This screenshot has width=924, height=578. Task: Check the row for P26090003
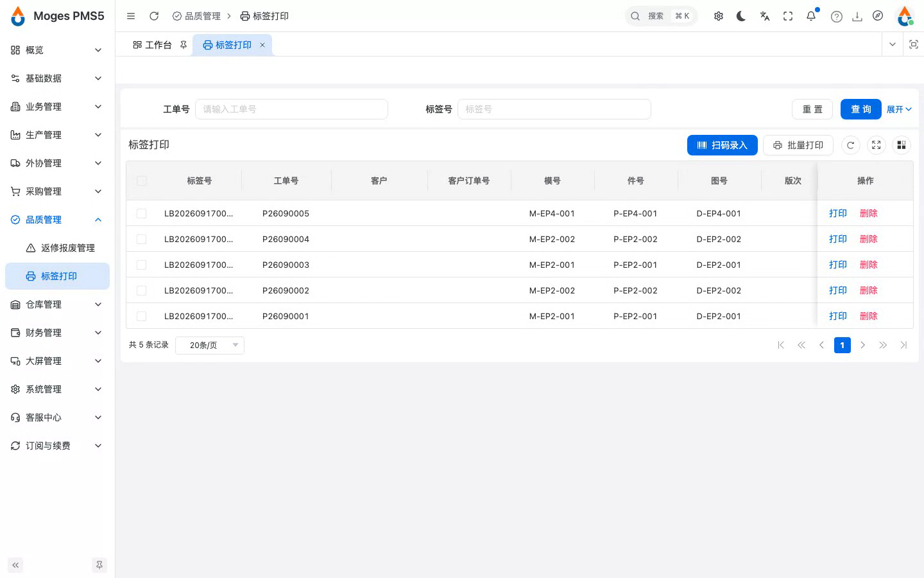click(142, 265)
